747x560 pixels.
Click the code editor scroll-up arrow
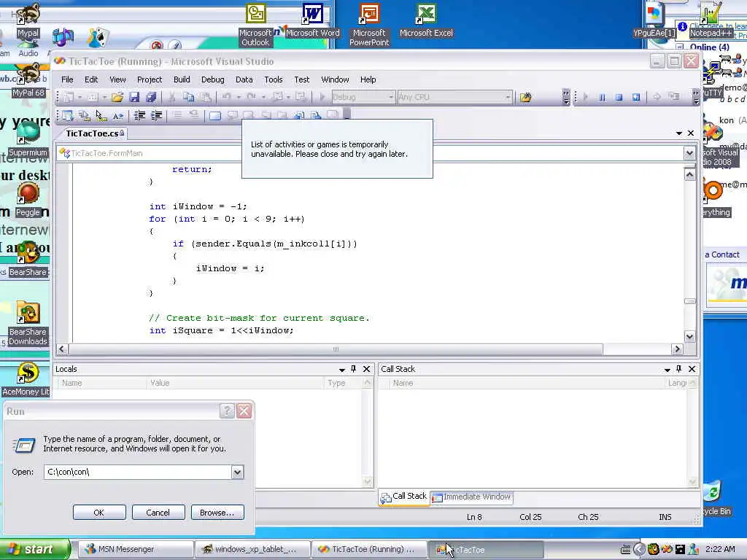689,175
